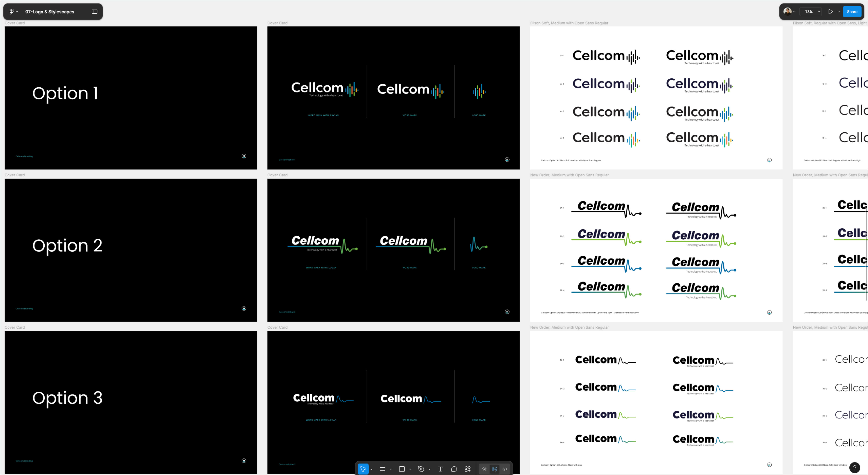868x475 pixels.
Task: Click 'WORD MARK' label in Option 2 card
Action: pos(409,268)
